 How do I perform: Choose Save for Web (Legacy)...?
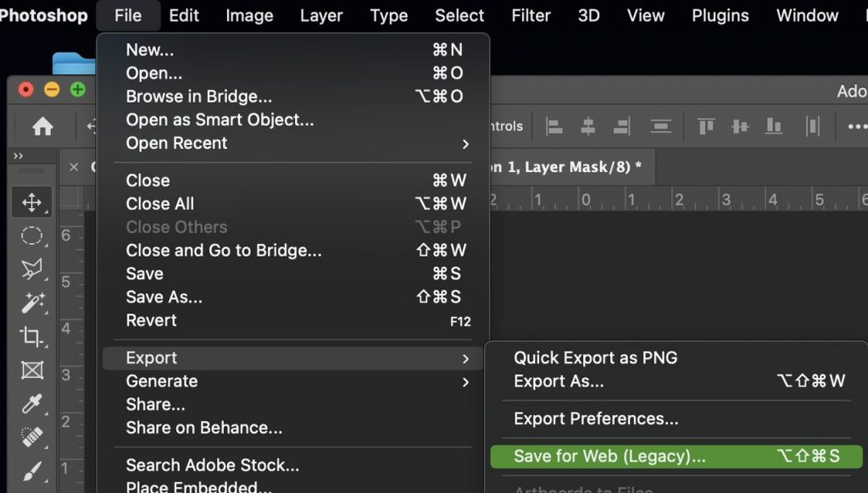click(x=676, y=457)
